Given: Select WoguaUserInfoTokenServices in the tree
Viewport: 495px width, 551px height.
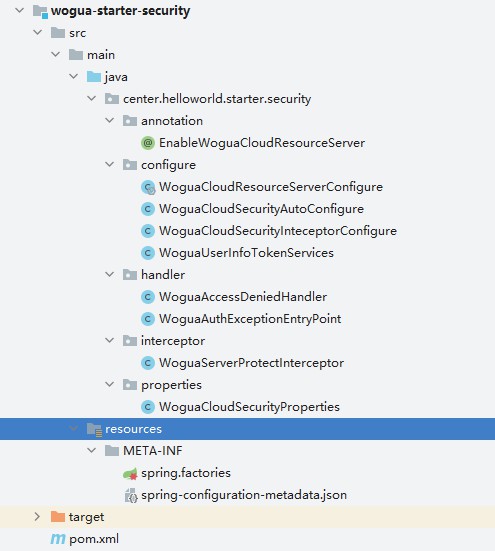Looking at the screenshot, I should pyautogui.click(x=246, y=253).
